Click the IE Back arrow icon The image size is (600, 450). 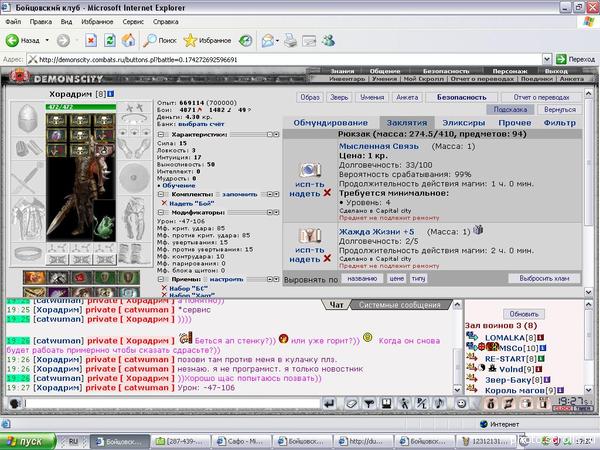tap(13, 41)
